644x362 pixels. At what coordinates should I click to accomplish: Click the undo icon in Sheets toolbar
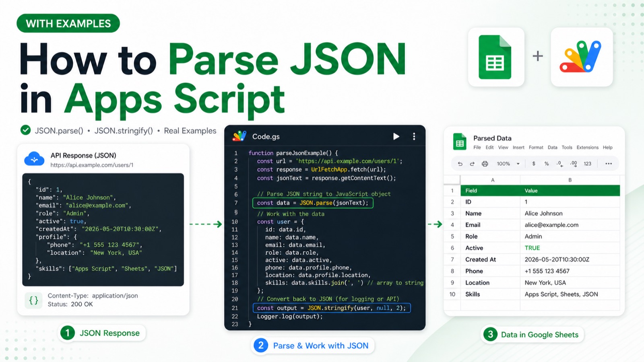coord(460,164)
